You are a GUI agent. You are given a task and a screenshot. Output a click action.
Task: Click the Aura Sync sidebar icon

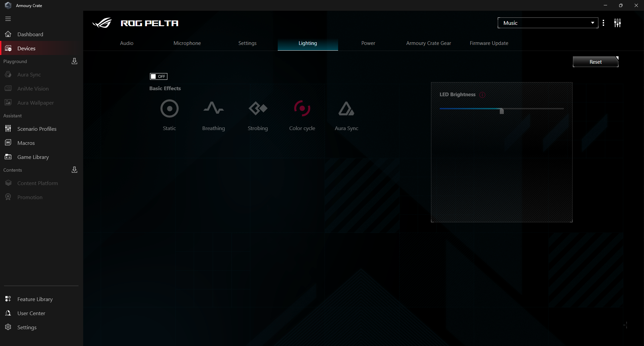8,74
